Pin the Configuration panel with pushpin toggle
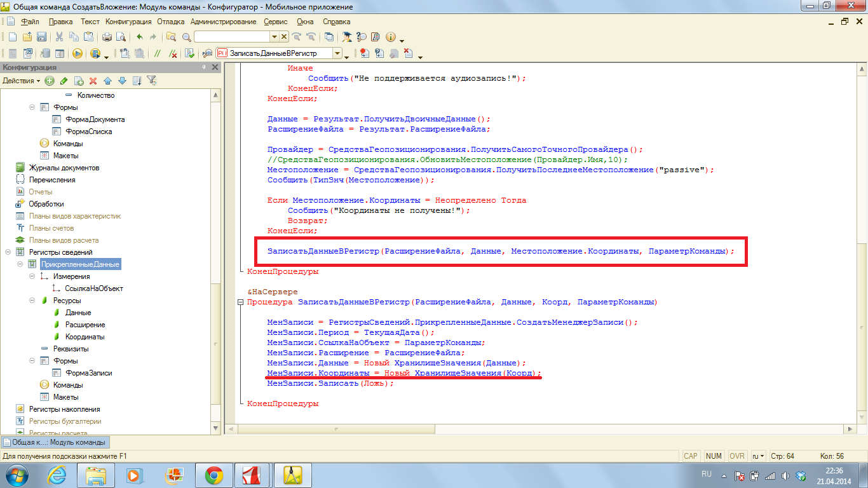 pyautogui.click(x=204, y=67)
